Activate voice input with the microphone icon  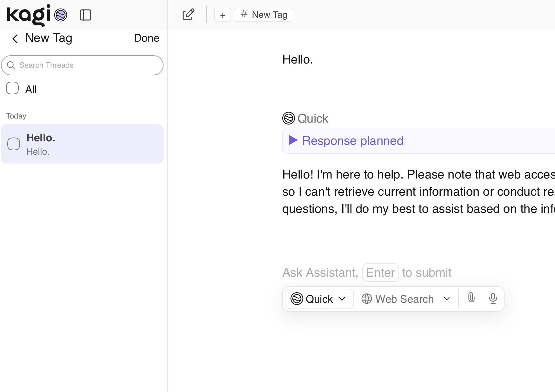[493, 298]
